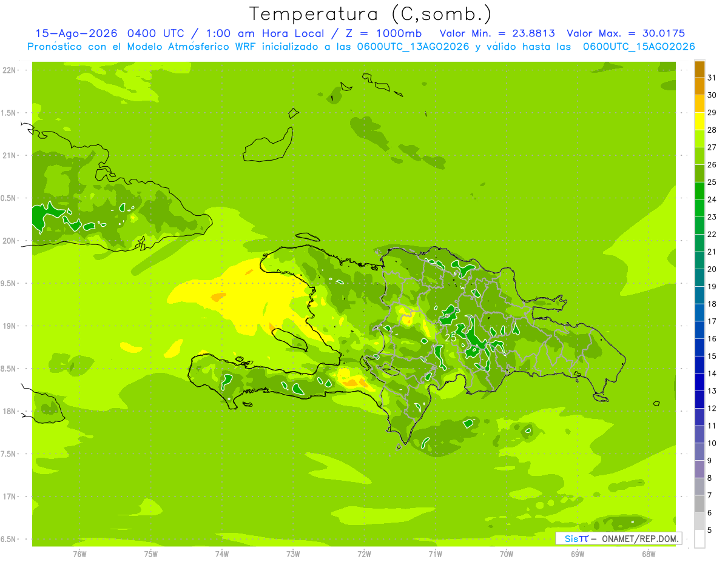Click the '7.5N' latitude label
Image resolution: width=728 pixels, height=562 pixels.
(9, 454)
